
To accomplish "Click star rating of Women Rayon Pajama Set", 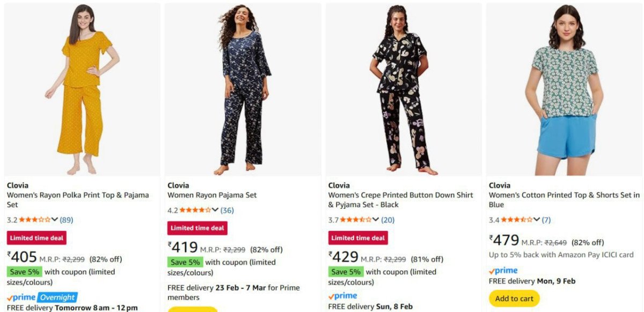I will pos(195,210).
